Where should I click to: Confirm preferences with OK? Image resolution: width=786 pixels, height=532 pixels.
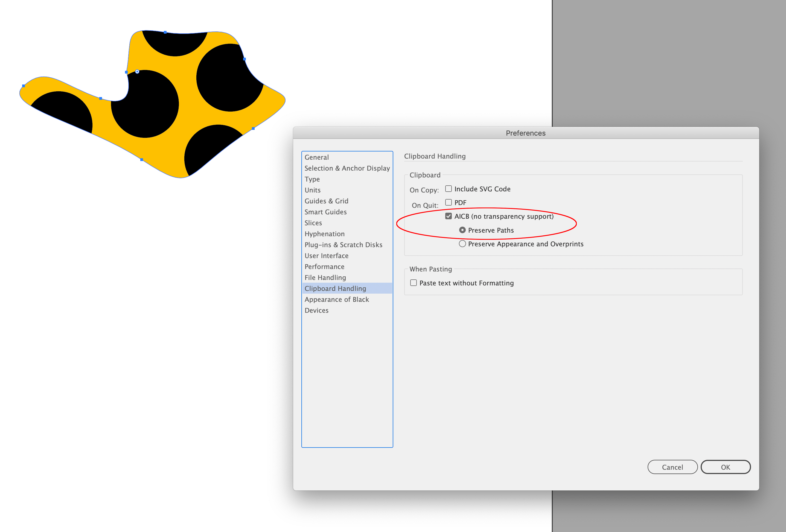tap(726, 467)
